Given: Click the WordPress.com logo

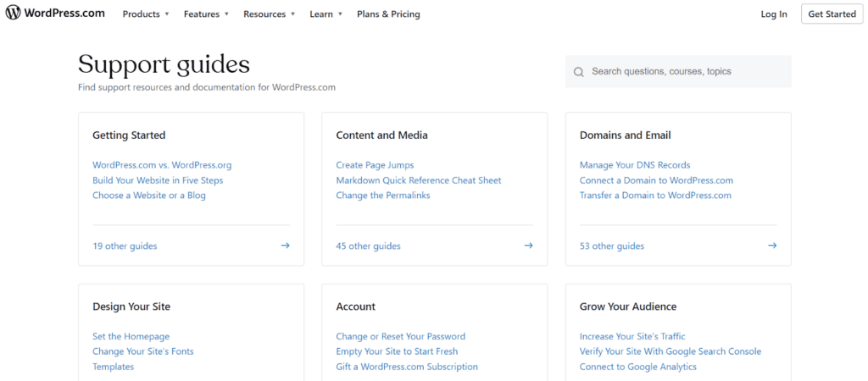Looking at the screenshot, I should tap(55, 14).
